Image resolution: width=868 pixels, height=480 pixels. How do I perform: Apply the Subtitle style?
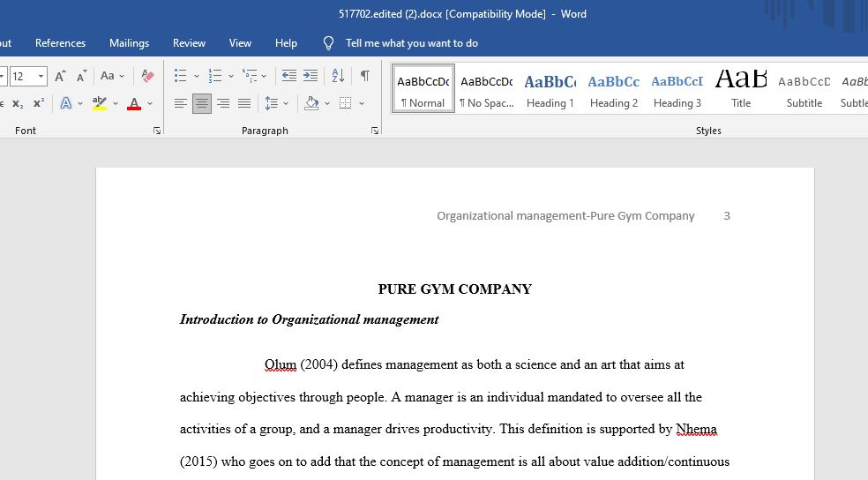pyautogui.click(x=804, y=88)
